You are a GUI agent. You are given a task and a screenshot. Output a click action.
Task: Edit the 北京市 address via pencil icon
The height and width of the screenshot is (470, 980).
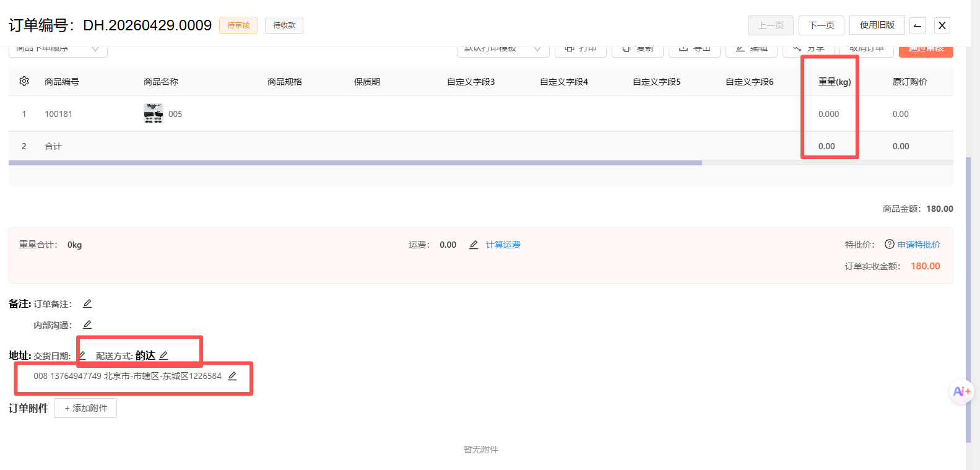pyautogui.click(x=232, y=376)
